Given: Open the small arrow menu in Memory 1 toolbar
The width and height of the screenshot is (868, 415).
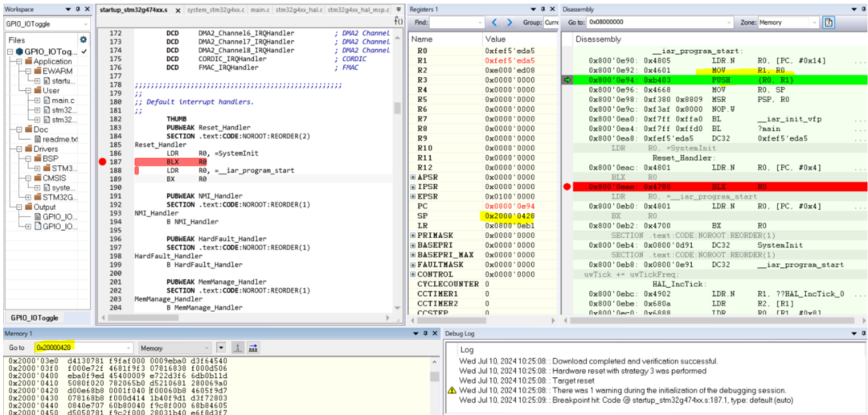Looking at the screenshot, I should 222,348.
